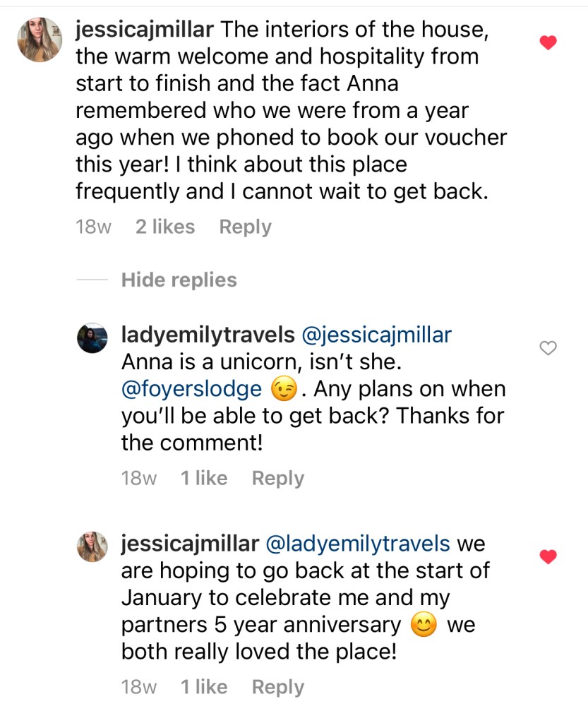588x723 pixels.
Task: Collapse thread with Hide replies
Action: [179, 280]
